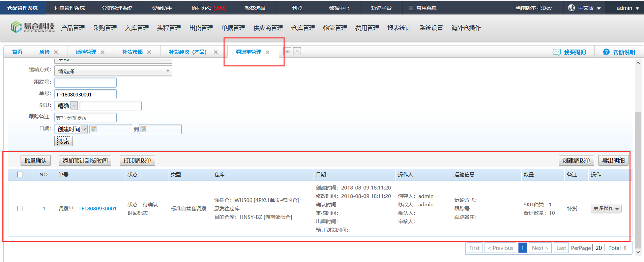
Task: Click the end date calendar icon
Action: tap(143, 129)
